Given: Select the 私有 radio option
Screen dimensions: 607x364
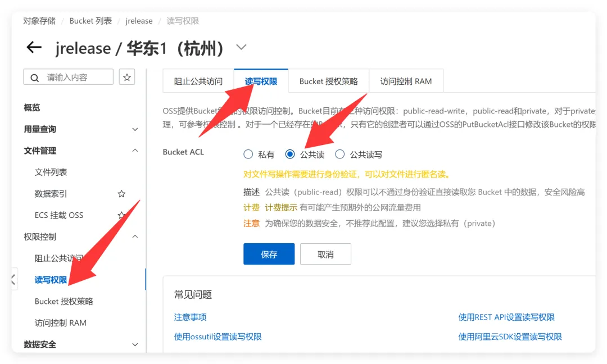Looking at the screenshot, I should [248, 154].
